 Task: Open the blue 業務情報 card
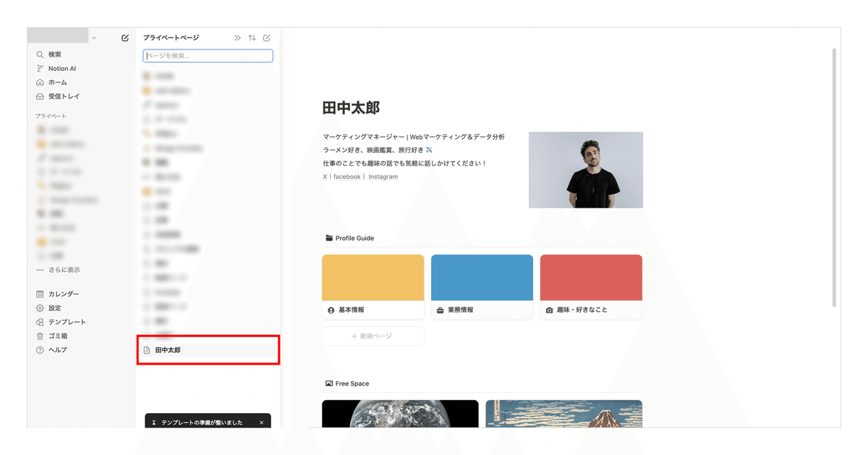pyautogui.click(x=482, y=286)
